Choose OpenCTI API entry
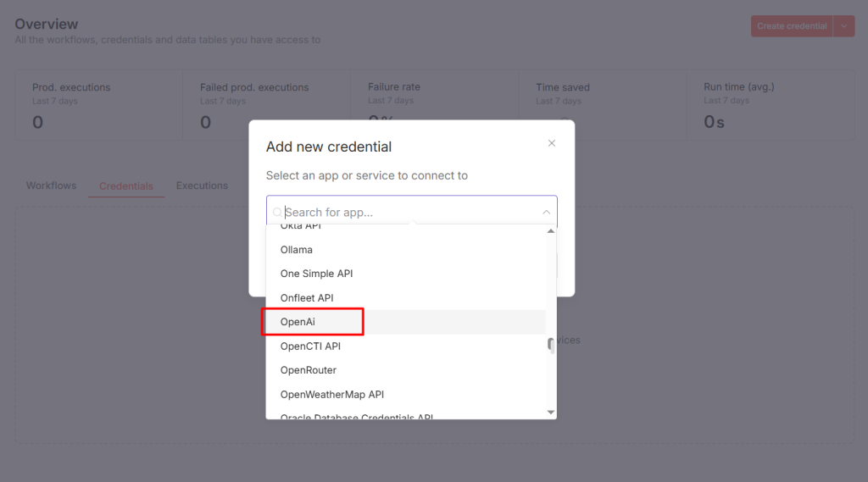 tap(310, 346)
